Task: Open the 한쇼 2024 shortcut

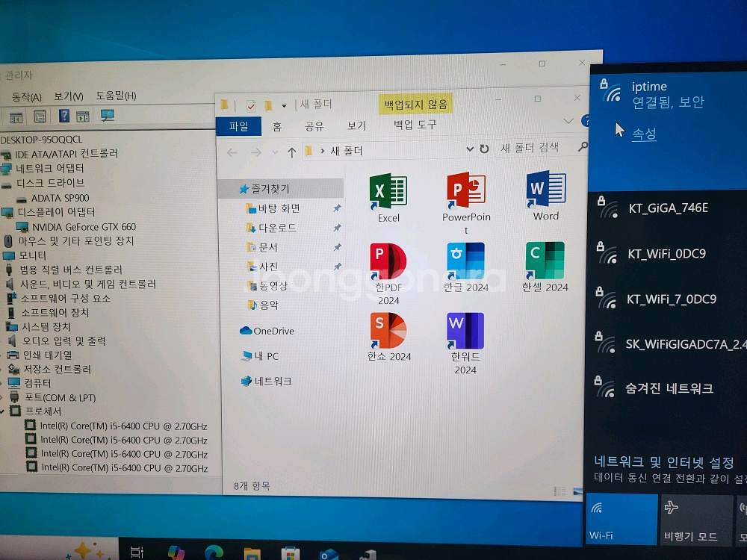Action: click(388, 332)
